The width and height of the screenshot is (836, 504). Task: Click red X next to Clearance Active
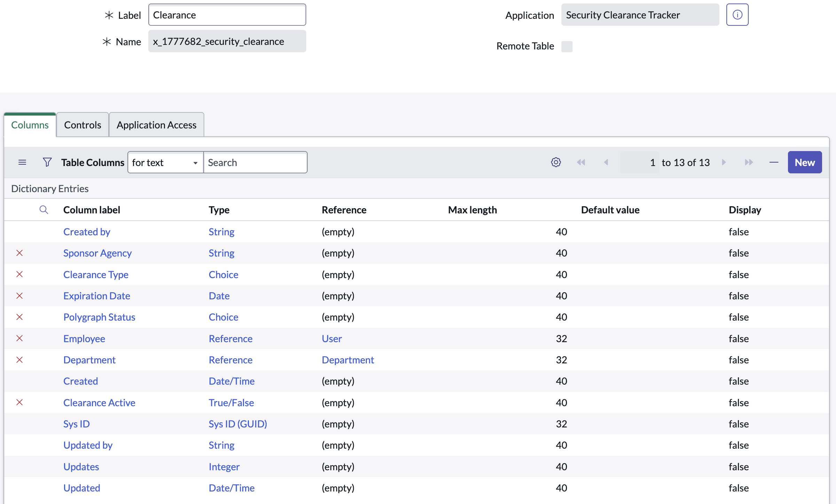[x=19, y=402]
